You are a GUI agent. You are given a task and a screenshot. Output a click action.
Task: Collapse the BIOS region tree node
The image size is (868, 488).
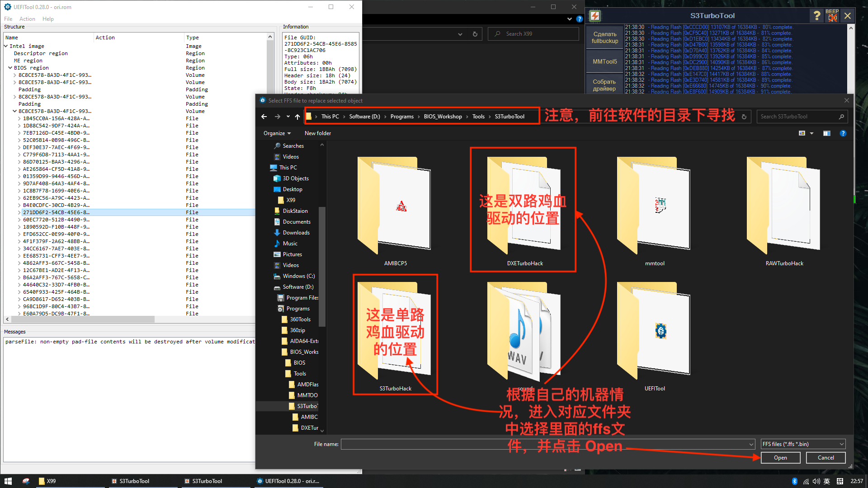point(10,68)
